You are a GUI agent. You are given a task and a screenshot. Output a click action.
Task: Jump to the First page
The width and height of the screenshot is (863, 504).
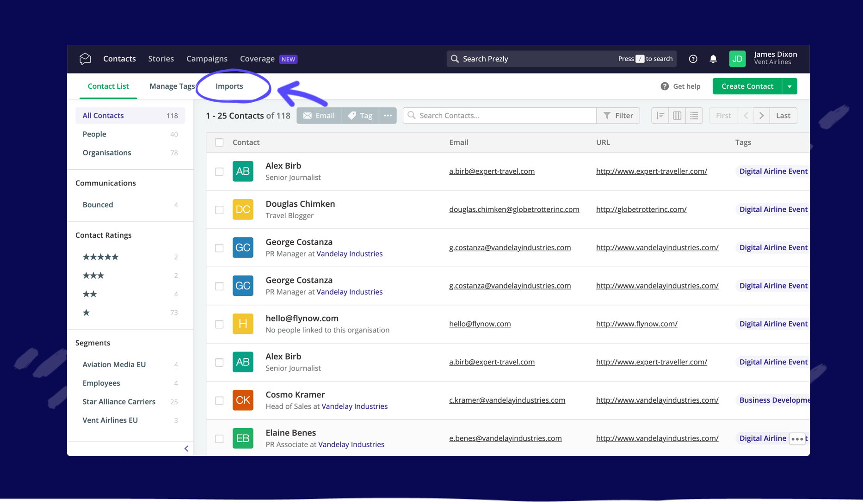[x=723, y=116]
